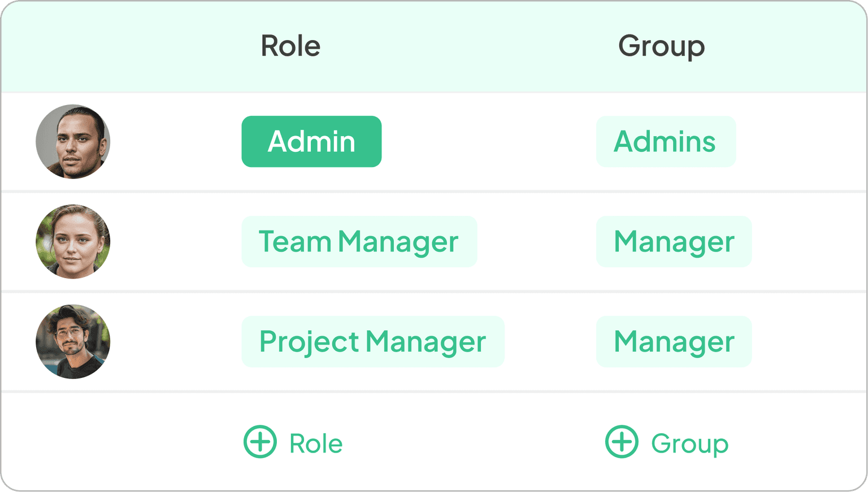Select the Team Manager role badge
This screenshot has width=868, height=492.
[359, 242]
